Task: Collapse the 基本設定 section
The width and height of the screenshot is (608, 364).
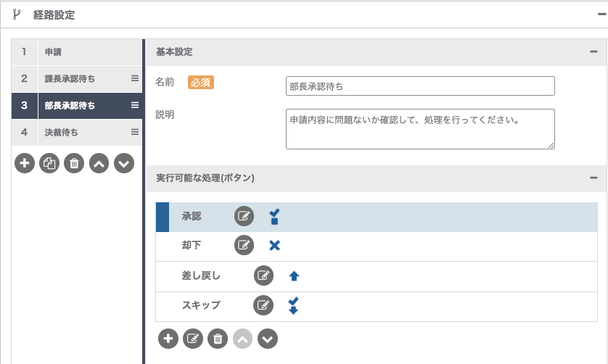Action: (x=593, y=51)
